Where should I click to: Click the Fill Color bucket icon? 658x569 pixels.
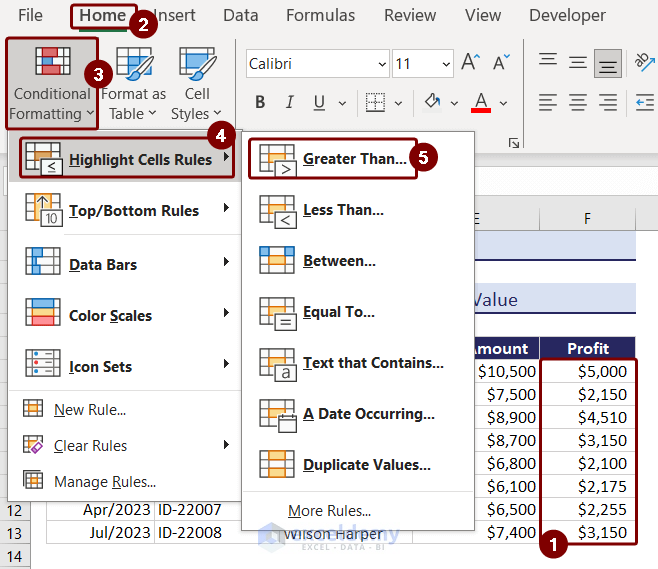[432, 102]
